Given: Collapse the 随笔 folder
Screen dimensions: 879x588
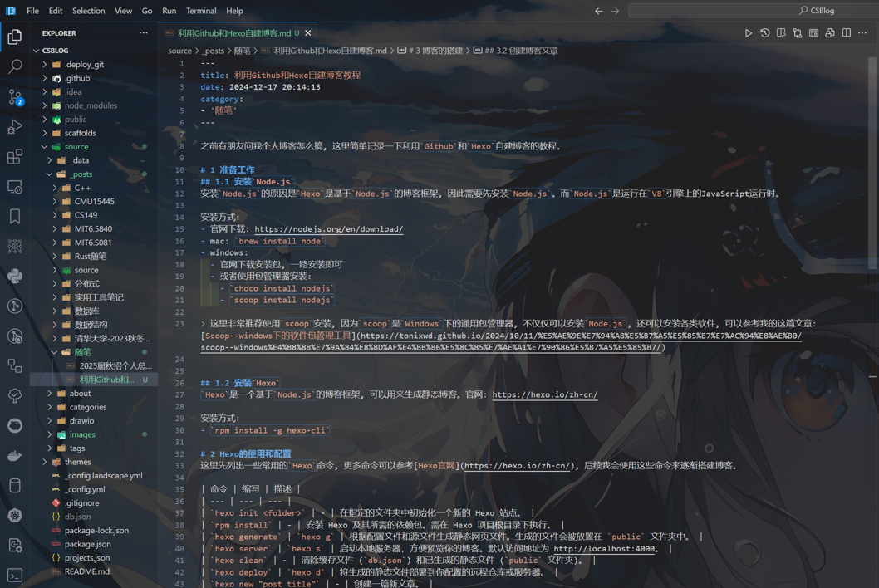Looking at the screenshot, I should 54,352.
